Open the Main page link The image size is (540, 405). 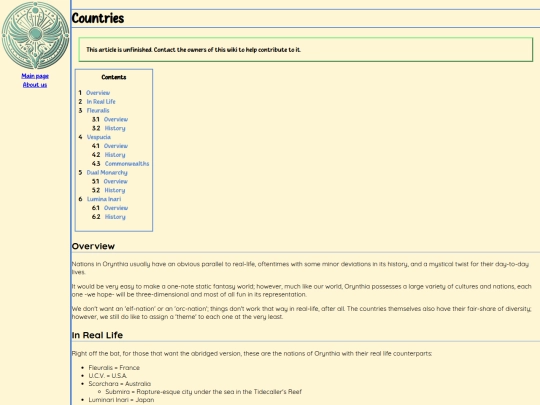(35, 76)
